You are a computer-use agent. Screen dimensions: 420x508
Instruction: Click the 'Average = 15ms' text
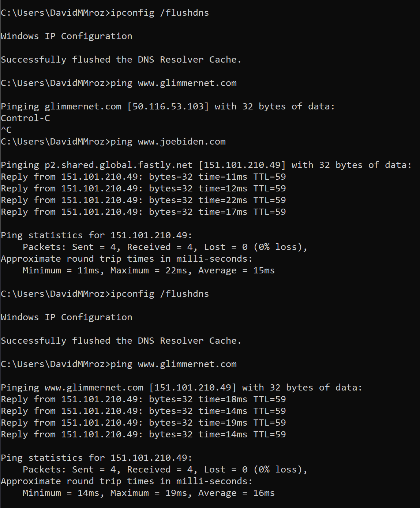click(236, 270)
